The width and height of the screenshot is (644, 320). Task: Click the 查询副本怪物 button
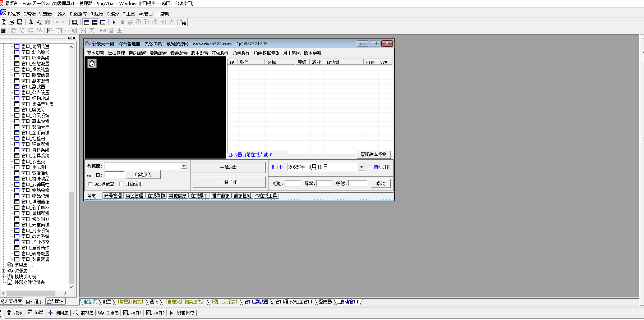[x=373, y=154]
